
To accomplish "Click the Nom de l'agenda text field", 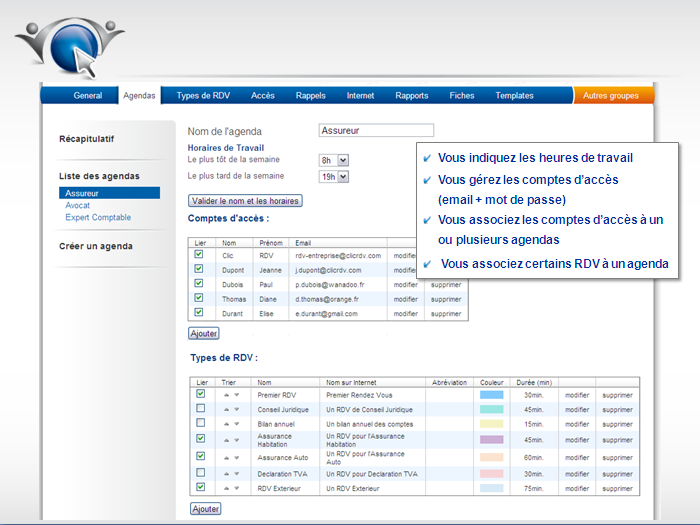I will (x=376, y=130).
